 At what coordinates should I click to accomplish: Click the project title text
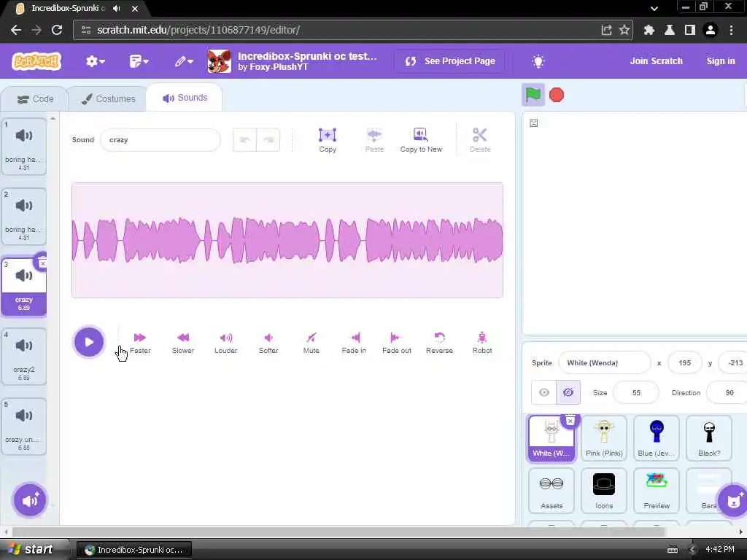point(307,56)
